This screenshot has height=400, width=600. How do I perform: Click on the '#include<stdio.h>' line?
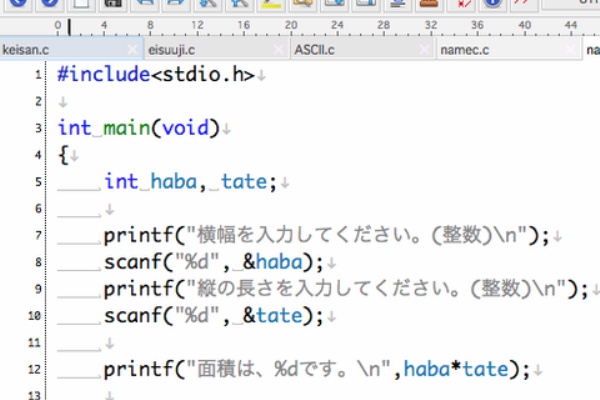click(x=155, y=74)
